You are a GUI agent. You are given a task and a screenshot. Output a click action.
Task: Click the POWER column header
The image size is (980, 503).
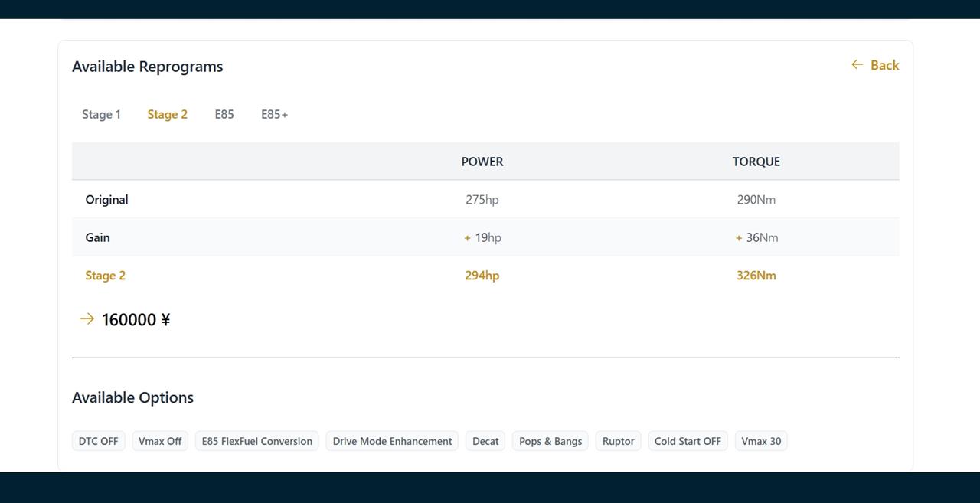[x=482, y=162]
